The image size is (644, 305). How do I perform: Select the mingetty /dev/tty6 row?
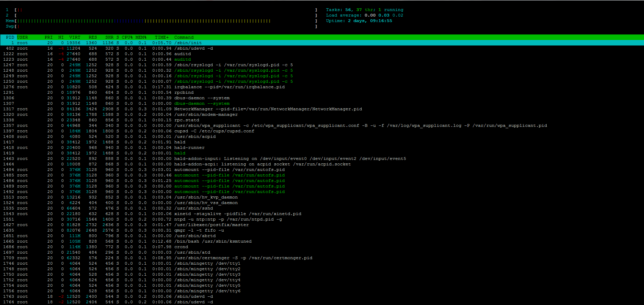coord(322,291)
